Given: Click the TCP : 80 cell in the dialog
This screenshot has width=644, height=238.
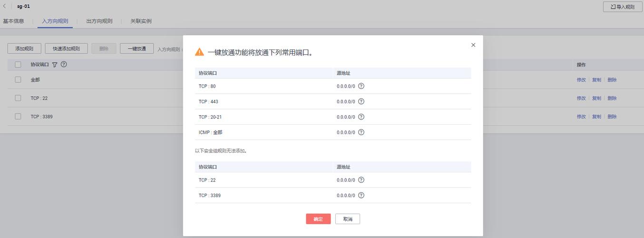Looking at the screenshot, I should pyautogui.click(x=207, y=86).
